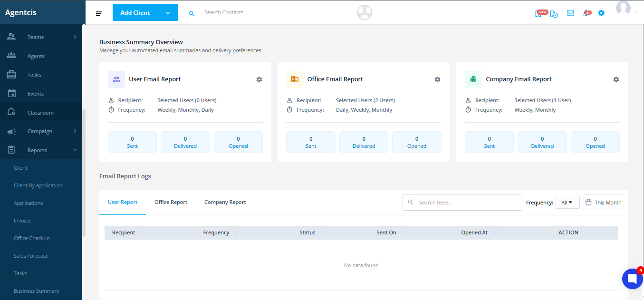Screen dimensions: 644x300
Task: Click the This Month date filter button
Action: 603,203
